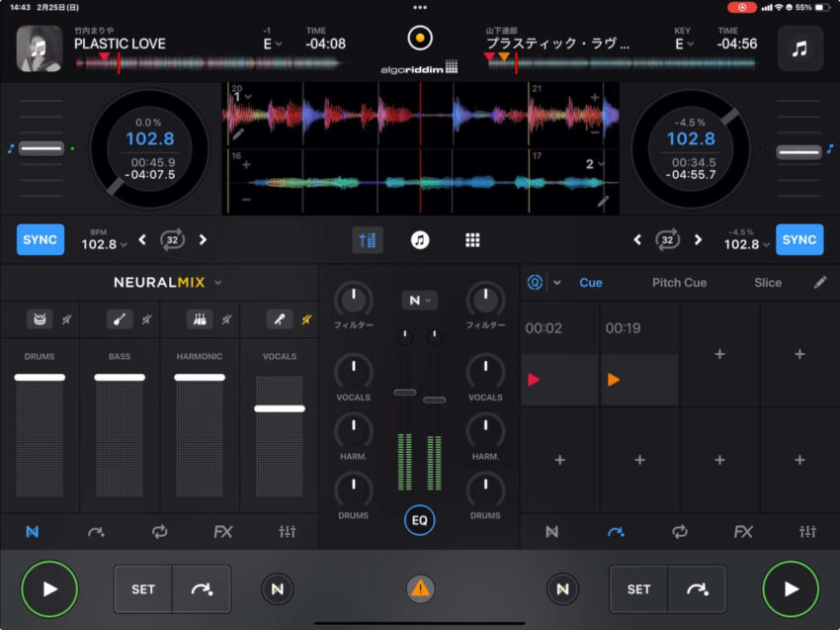This screenshot has height=630, width=840.
Task: Mute the vocals stem
Action: coord(306,319)
